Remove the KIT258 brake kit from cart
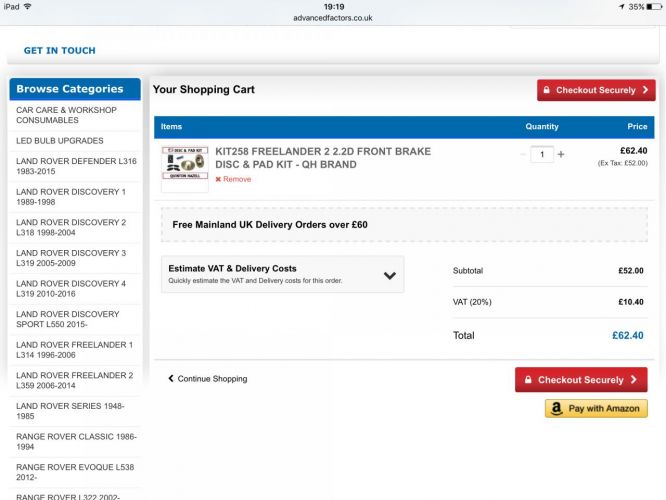The height and width of the screenshot is (500, 666). (x=233, y=179)
